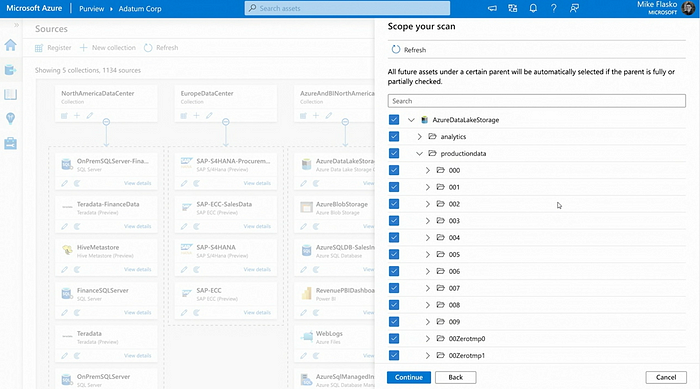Click the Refresh icon in Scope your scan
700x389 pixels.
point(396,50)
